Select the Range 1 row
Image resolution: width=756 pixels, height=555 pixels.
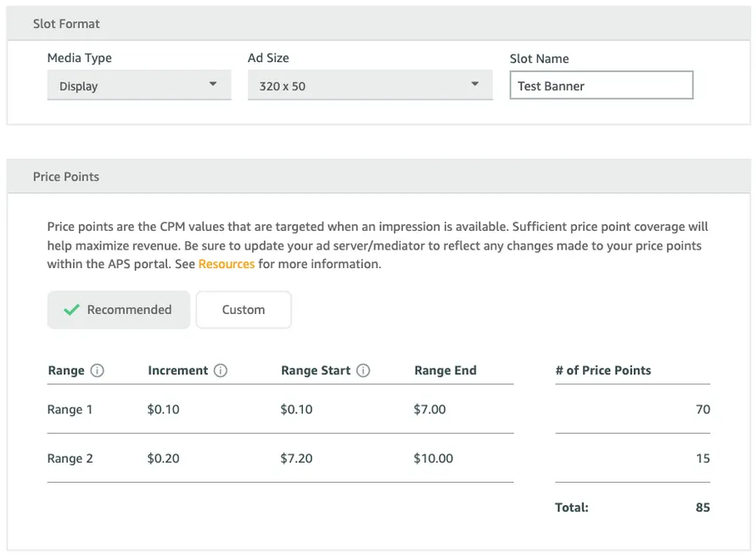[70, 409]
